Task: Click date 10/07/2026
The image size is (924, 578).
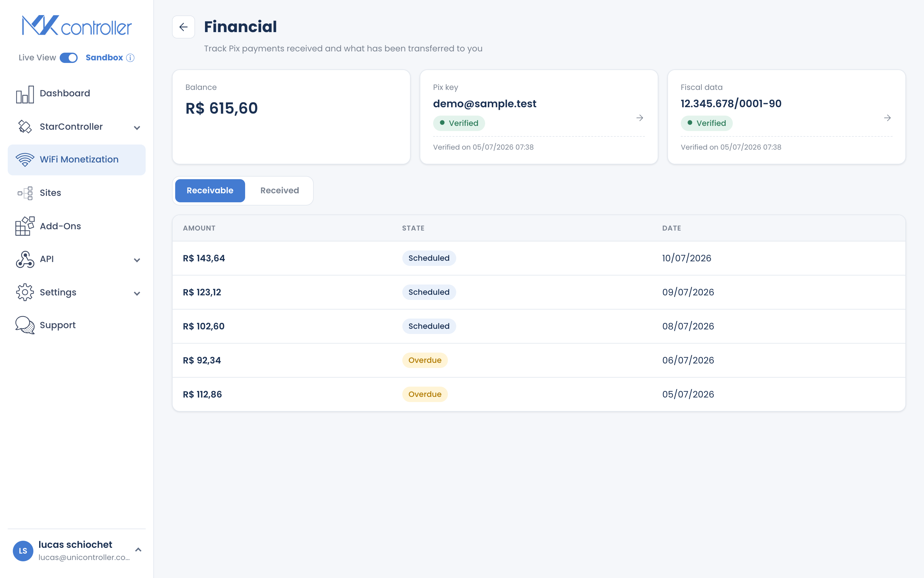Action: [x=687, y=258]
